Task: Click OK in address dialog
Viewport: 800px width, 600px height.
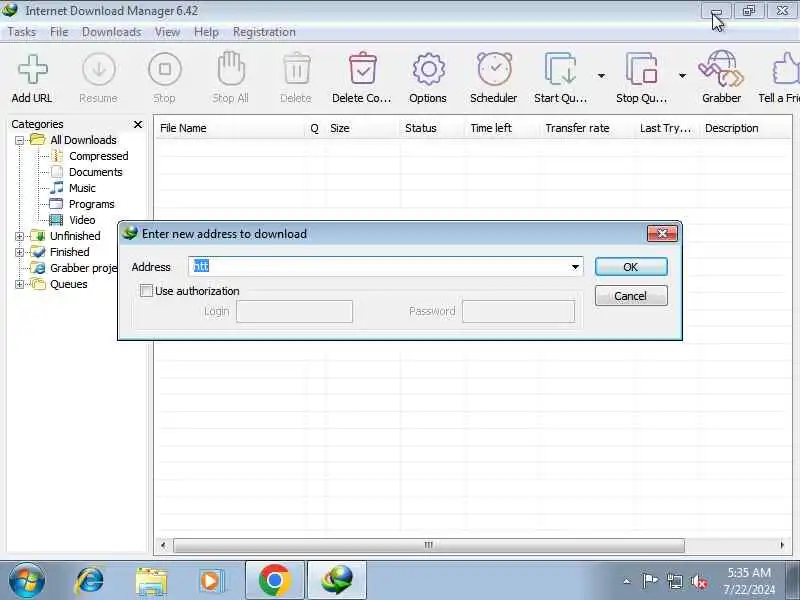Action: coord(631,267)
